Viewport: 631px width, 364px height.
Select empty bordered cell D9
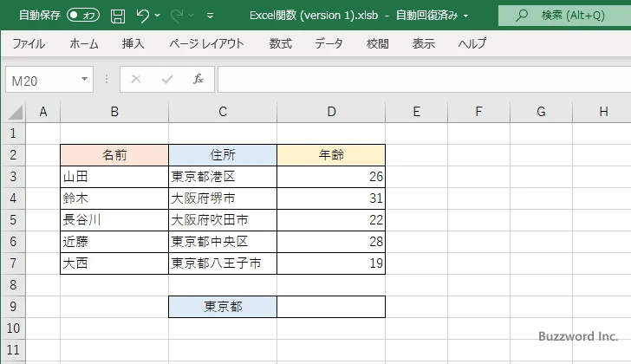(x=331, y=307)
